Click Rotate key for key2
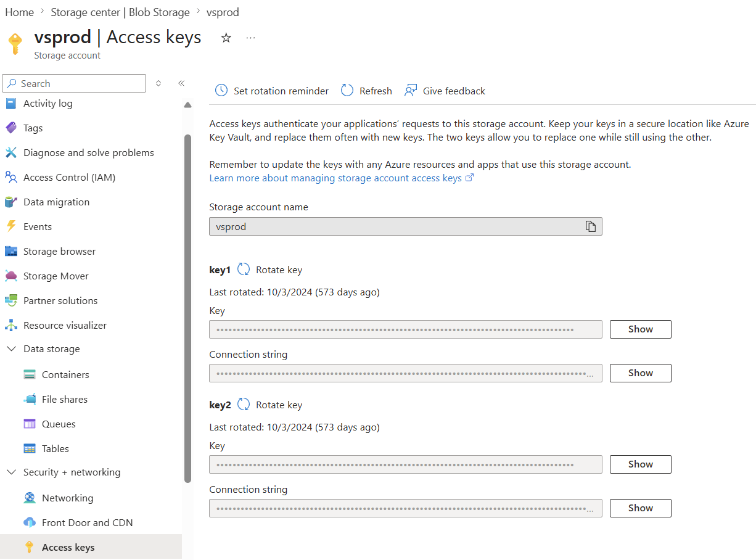 (279, 405)
